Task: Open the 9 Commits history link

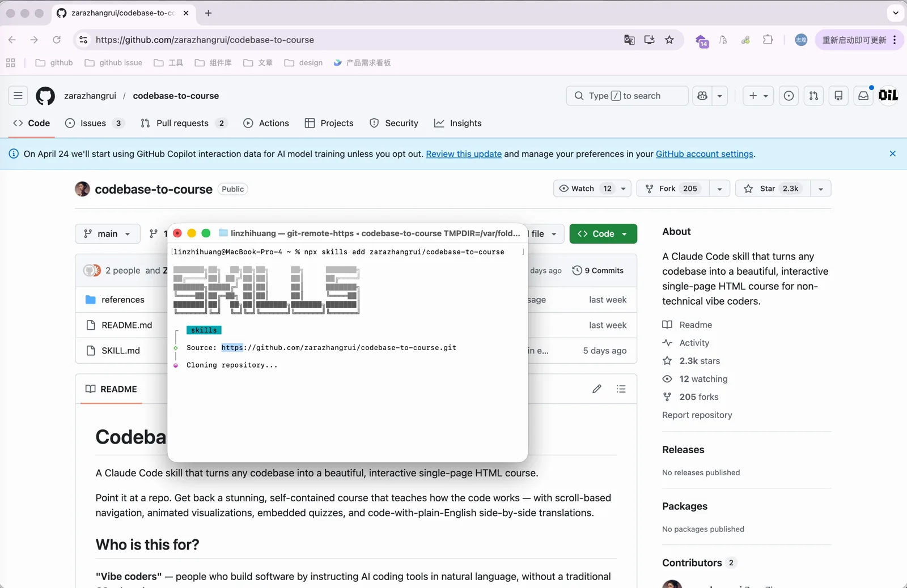Action: click(598, 271)
